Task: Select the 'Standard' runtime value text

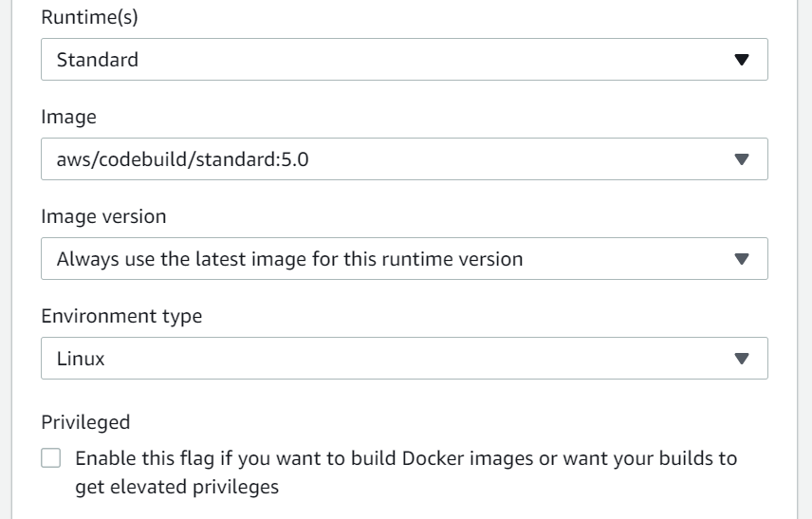Action: (x=98, y=60)
